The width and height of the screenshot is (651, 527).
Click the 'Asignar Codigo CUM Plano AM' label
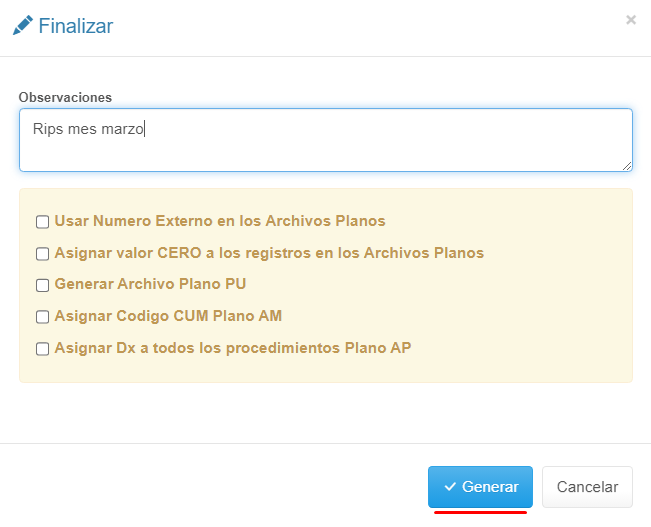coord(168,316)
